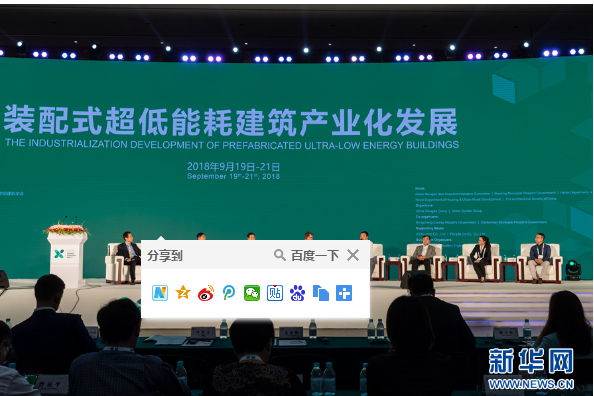Close the 分享到 share popup
The image size is (594, 396).
[x=353, y=255]
